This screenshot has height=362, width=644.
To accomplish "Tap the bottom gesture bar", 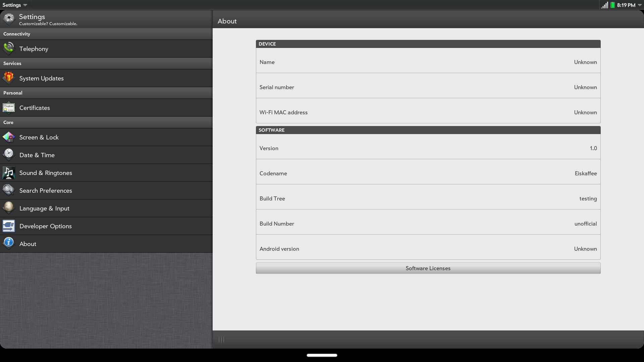I will (322, 355).
